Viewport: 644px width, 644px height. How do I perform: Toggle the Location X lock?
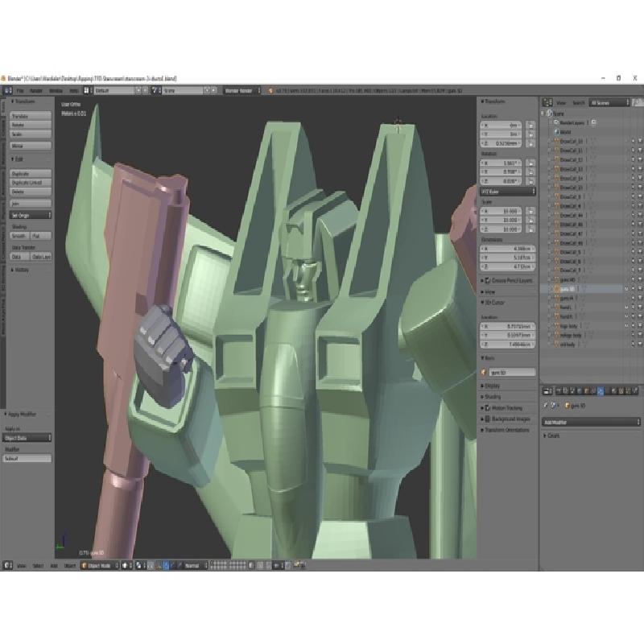coord(530,126)
